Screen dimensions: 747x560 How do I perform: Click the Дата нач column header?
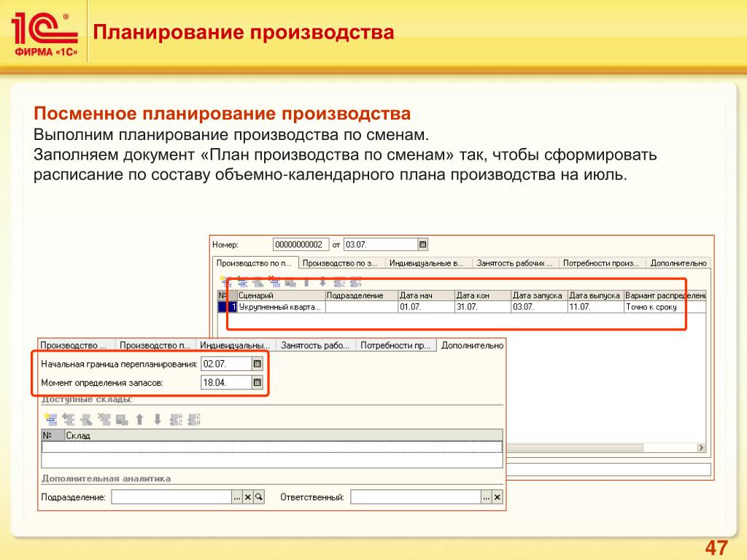[x=426, y=295]
